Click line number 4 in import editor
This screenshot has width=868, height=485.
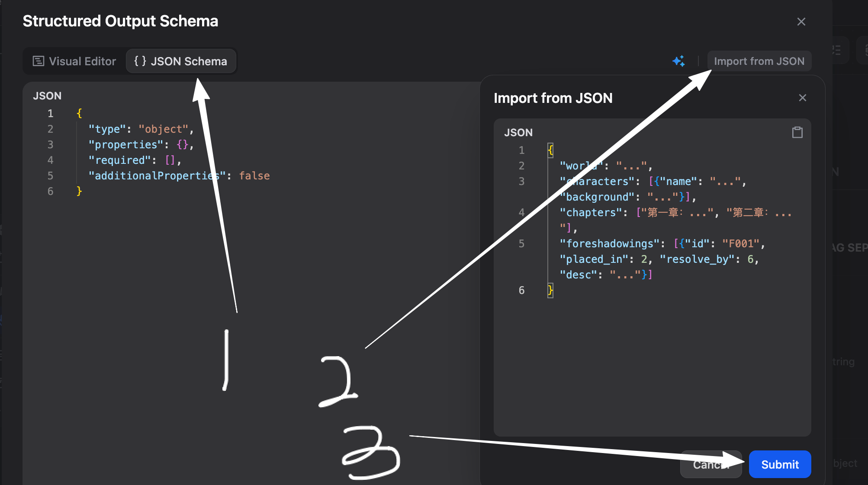click(521, 213)
